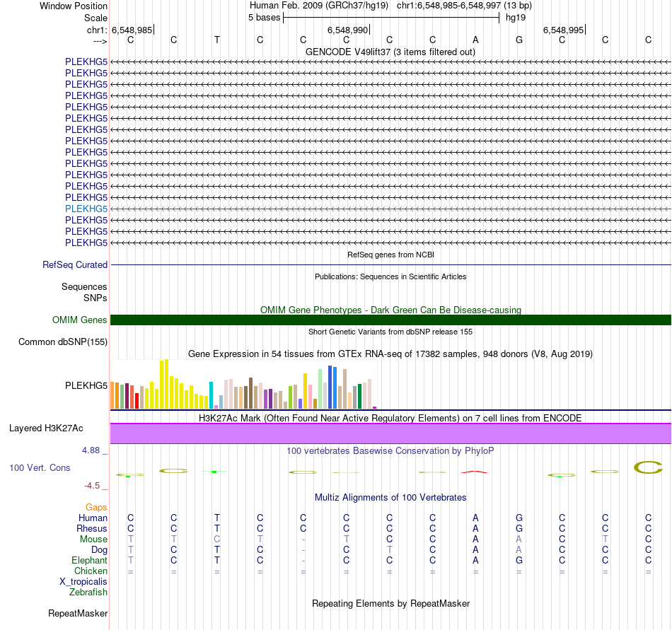The height and width of the screenshot is (630, 672).
Task: Open 'Repeating Elements by RepeatMasker' title
Action: 390,603
